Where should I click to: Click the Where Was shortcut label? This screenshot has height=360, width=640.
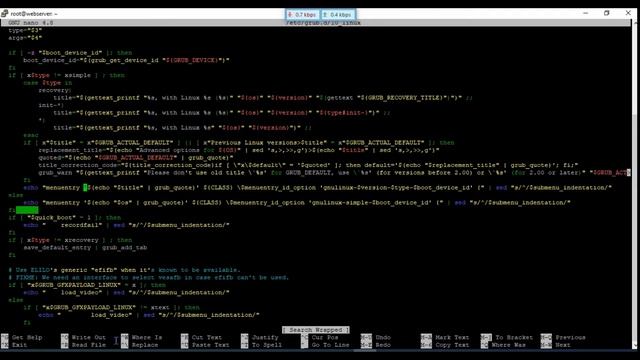(x=510, y=345)
